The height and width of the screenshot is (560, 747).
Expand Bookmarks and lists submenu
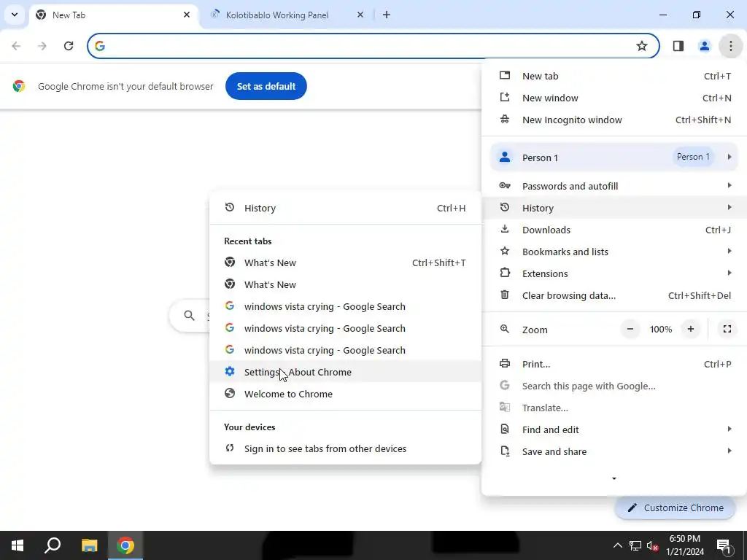614,252
